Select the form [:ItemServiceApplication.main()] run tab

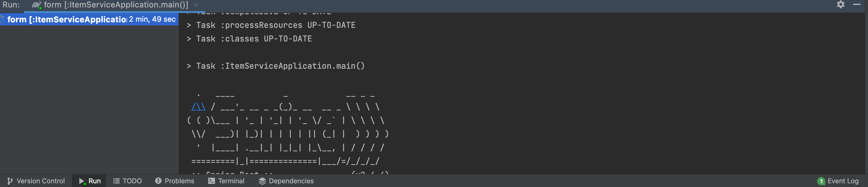pyautogui.click(x=110, y=5)
